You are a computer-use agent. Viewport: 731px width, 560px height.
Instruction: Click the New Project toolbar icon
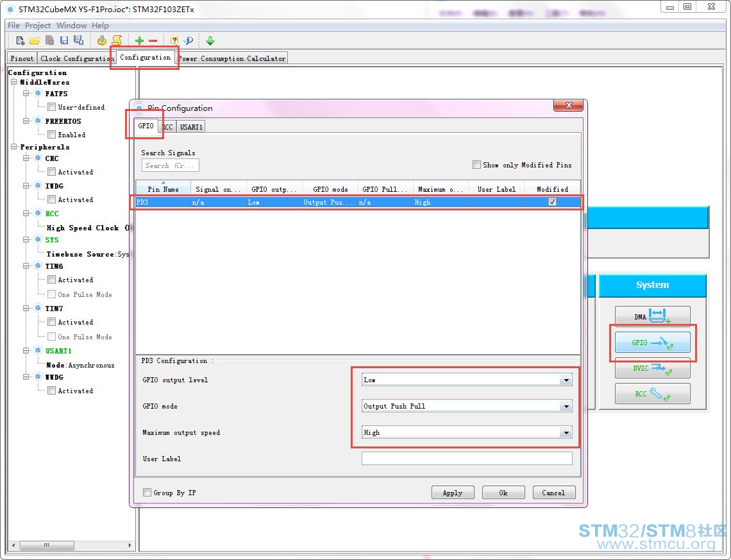[x=20, y=40]
